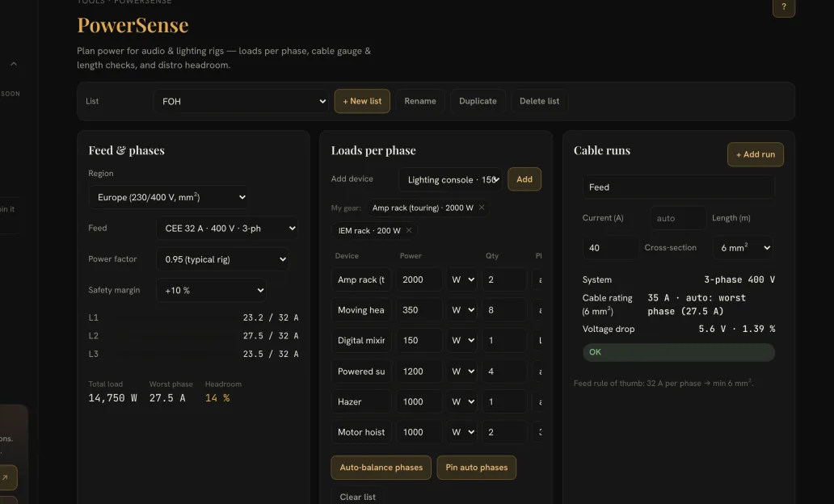This screenshot has width=834, height=504.
Task: Click the System 3-phase 400 V value
Action: [739, 279]
